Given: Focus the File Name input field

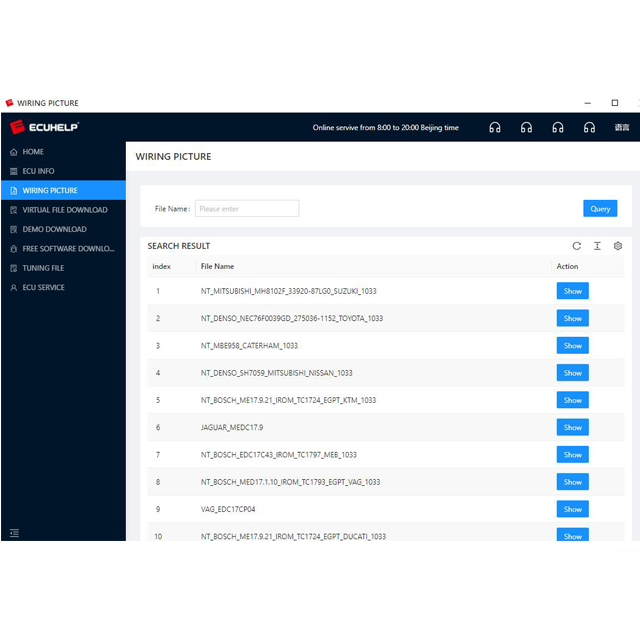Looking at the screenshot, I should pyautogui.click(x=246, y=209).
